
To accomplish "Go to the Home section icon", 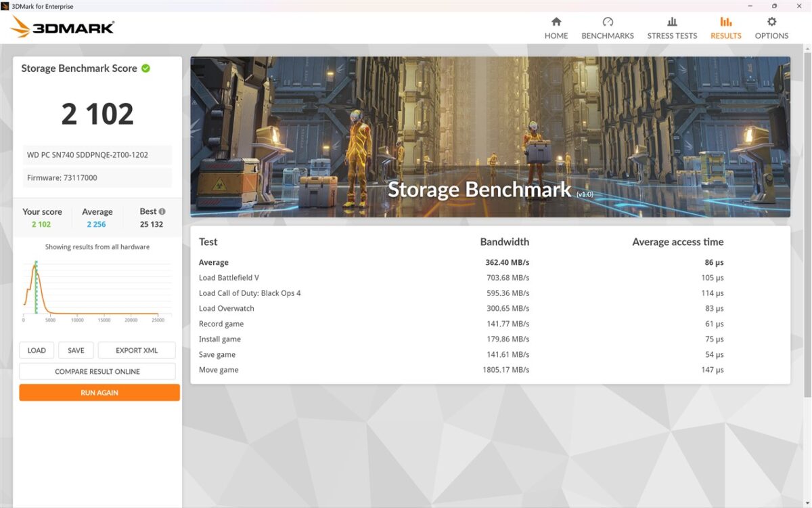I will [x=556, y=22].
